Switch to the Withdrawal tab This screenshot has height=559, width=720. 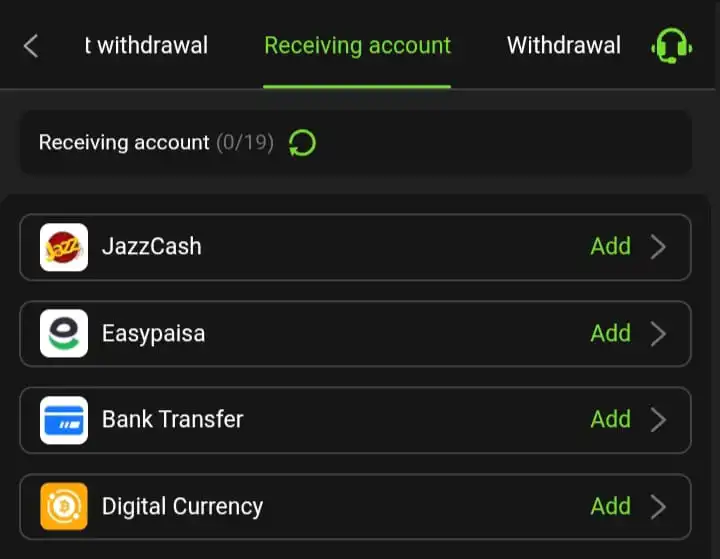coord(563,46)
